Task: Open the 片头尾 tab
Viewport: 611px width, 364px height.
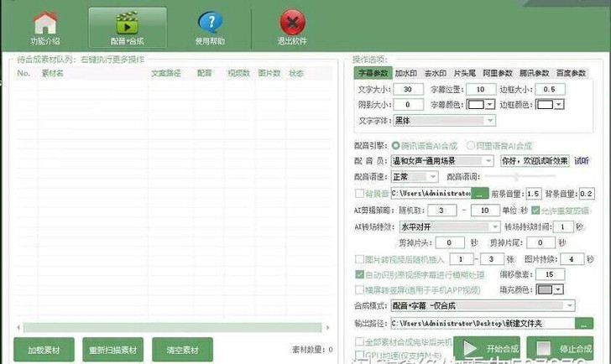Action: click(x=464, y=73)
